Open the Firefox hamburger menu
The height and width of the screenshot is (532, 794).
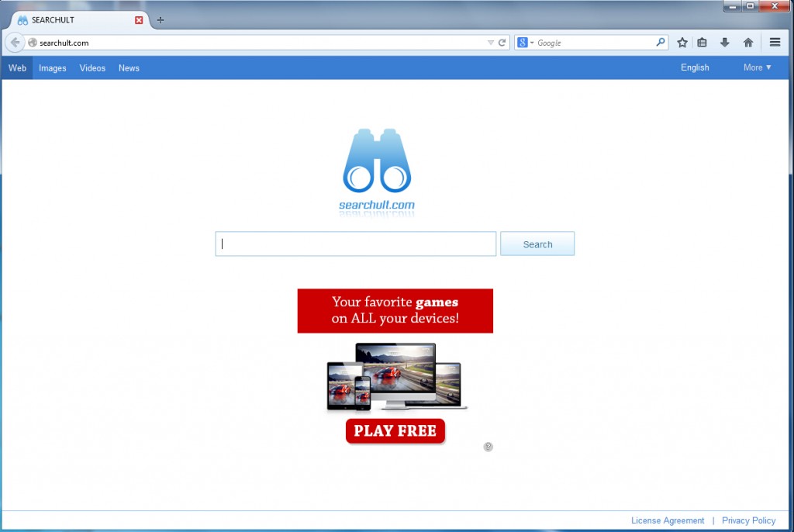(775, 43)
